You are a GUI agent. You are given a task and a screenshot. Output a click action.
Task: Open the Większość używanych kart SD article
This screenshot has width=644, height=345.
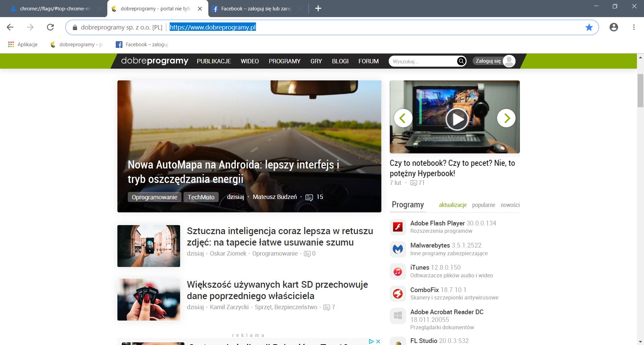click(277, 290)
